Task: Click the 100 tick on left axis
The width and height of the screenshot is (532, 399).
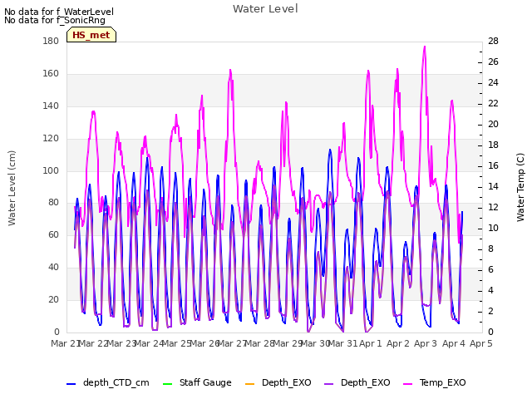Action: tap(51, 170)
